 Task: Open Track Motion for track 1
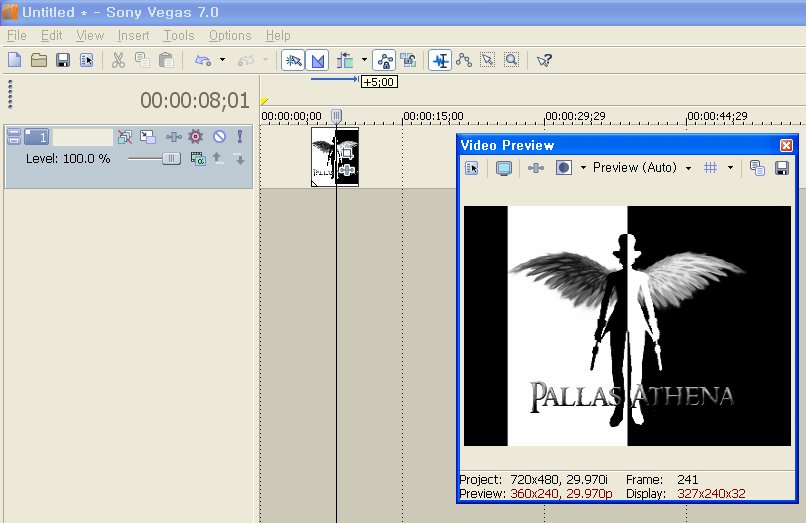[148, 137]
